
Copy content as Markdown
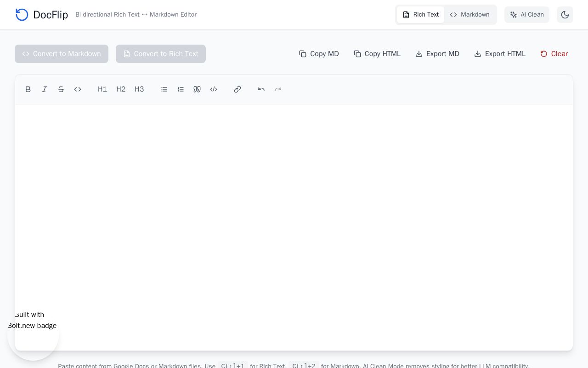click(x=319, y=54)
